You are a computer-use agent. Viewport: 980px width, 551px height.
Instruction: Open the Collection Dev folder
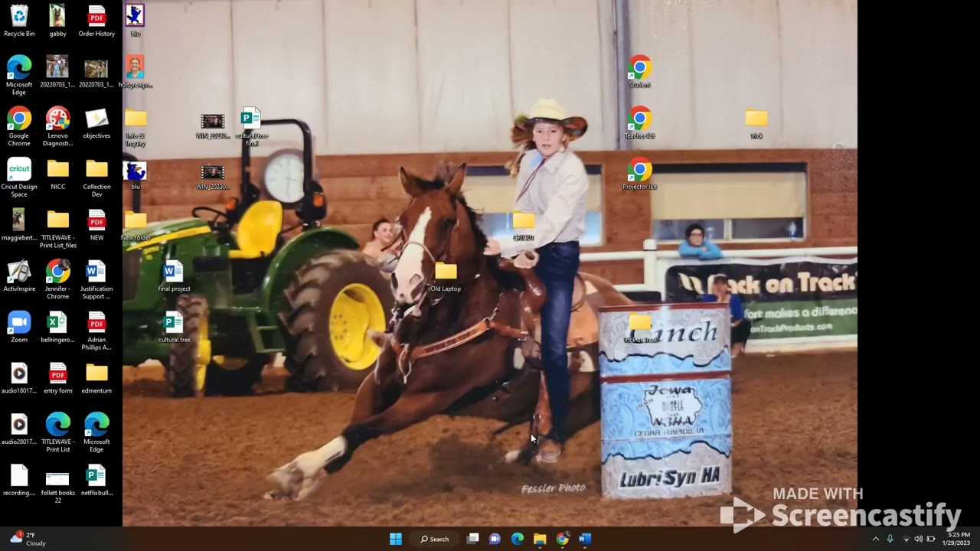96,178
